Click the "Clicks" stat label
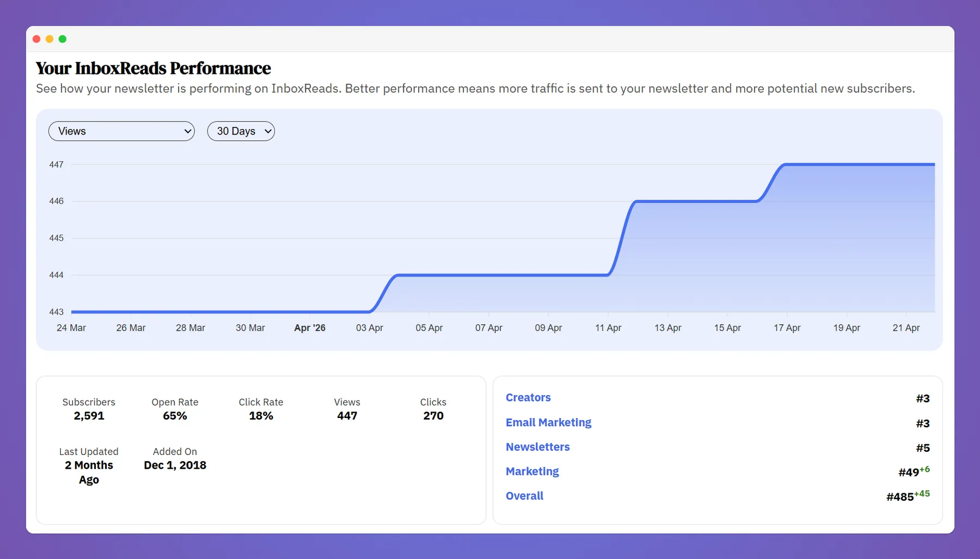 tap(433, 402)
